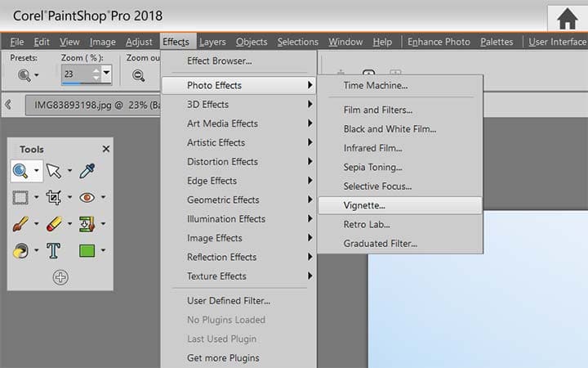588x368 pixels.
Task: Switch to the IMG83893198.jpg document tab
Action: click(93, 105)
